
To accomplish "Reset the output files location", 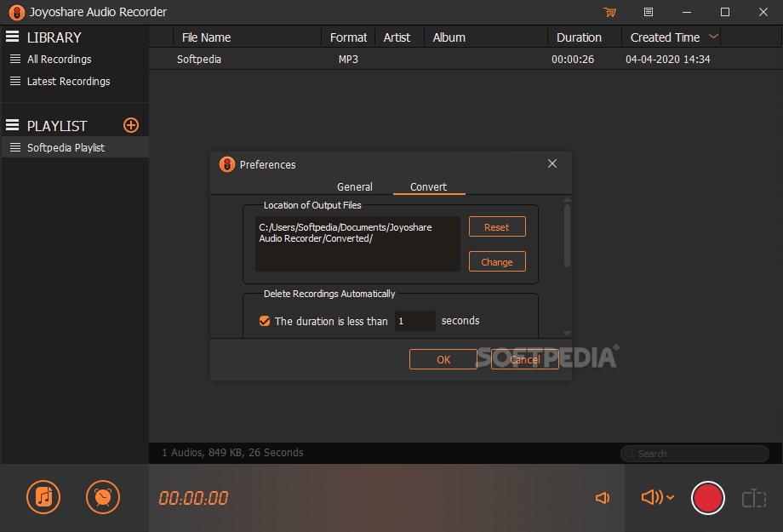I will coord(497,226).
